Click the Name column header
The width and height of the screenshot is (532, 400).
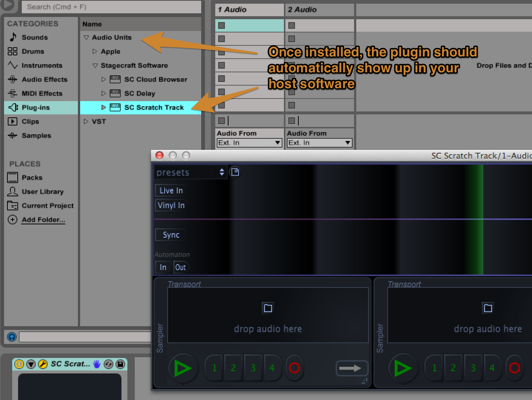point(140,24)
